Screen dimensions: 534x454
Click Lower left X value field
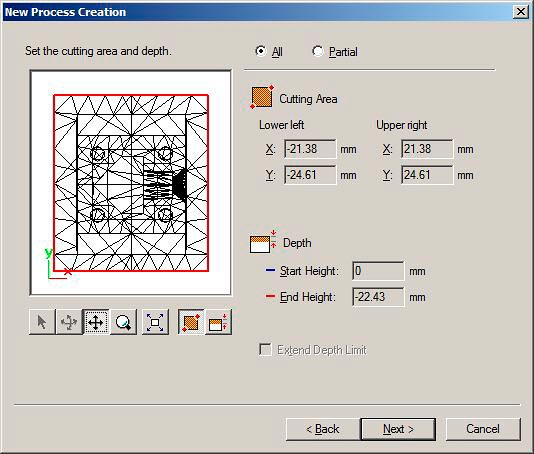pyautogui.click(x=310, y=149)
